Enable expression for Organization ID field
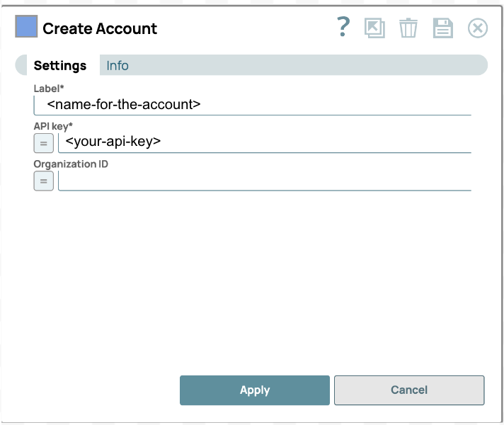This screenshot has height=425, width=504. tap(44, 181)
